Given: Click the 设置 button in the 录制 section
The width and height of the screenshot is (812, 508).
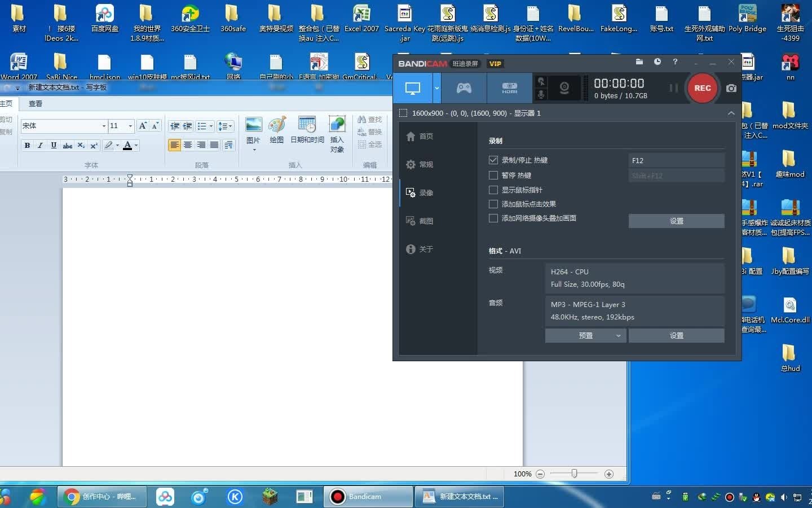Looking at the screenshot, I should pos(676,221).
